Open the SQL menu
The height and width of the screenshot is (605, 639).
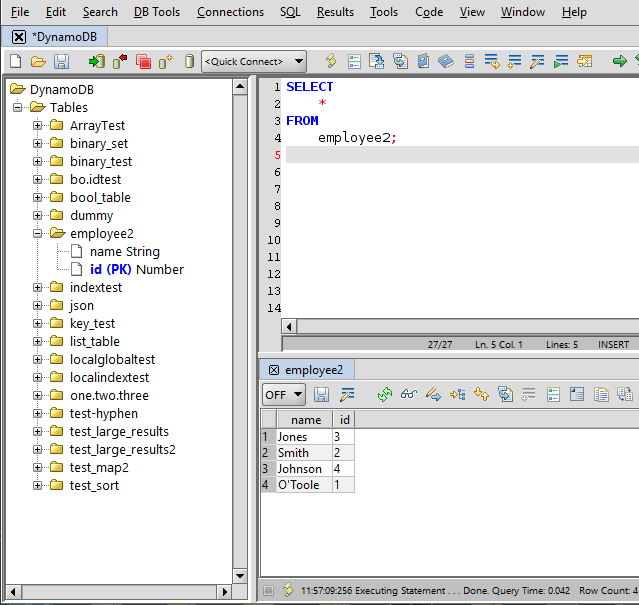(x=290, y=12)
